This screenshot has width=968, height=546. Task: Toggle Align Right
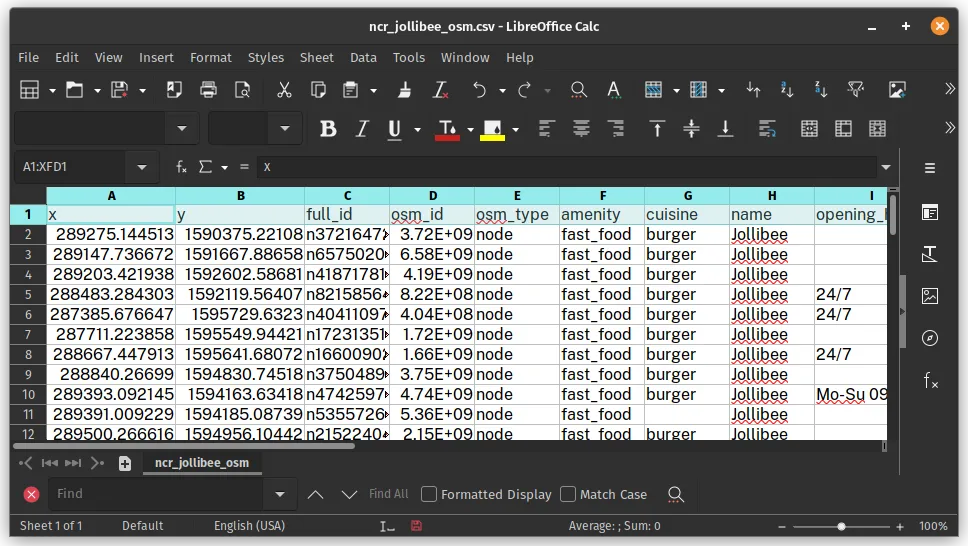click(x=615, y=128)
